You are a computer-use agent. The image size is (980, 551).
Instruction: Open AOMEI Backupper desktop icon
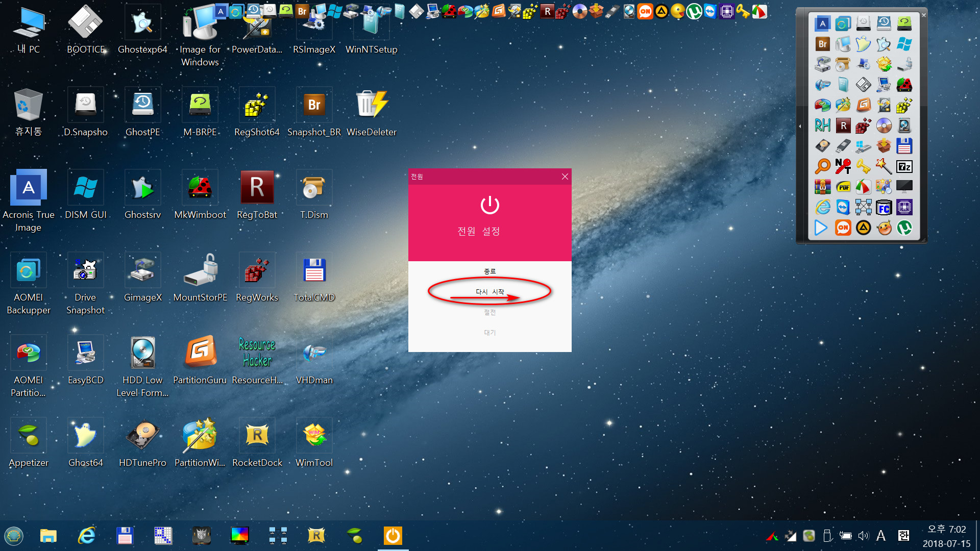point(29,284)
